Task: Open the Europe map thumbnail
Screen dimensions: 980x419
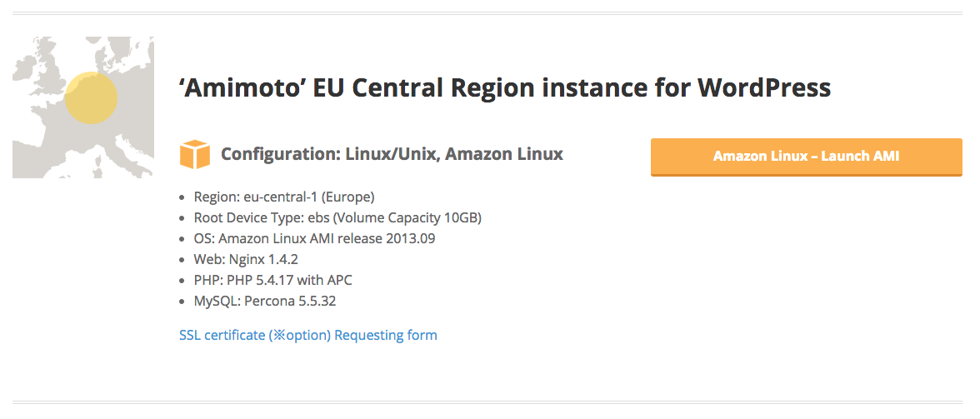Action: coord(83,107)
